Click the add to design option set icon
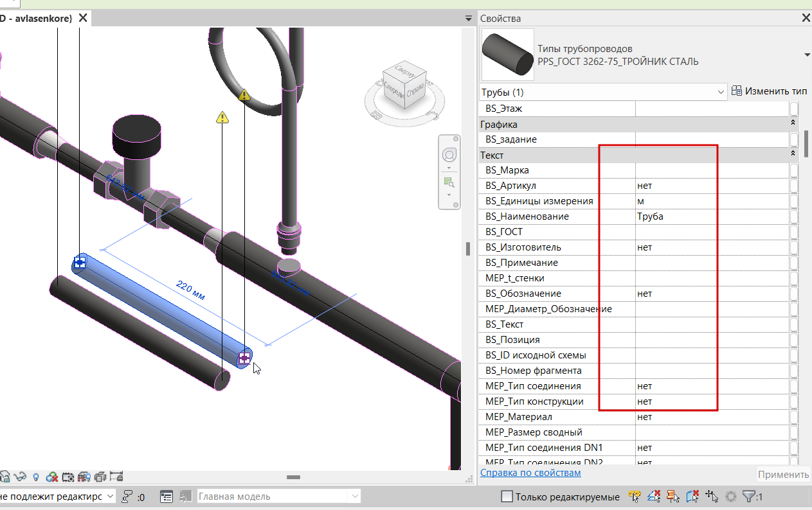Viewport: 812px width, 510px height. 185,497
